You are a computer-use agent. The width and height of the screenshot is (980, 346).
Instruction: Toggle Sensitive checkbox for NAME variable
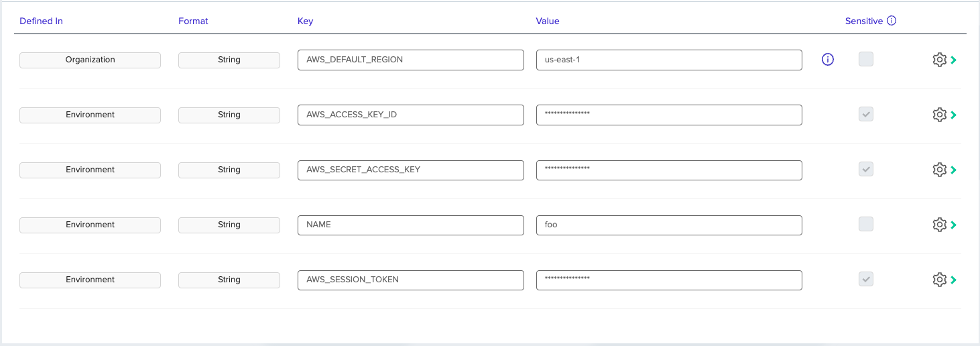866,224
